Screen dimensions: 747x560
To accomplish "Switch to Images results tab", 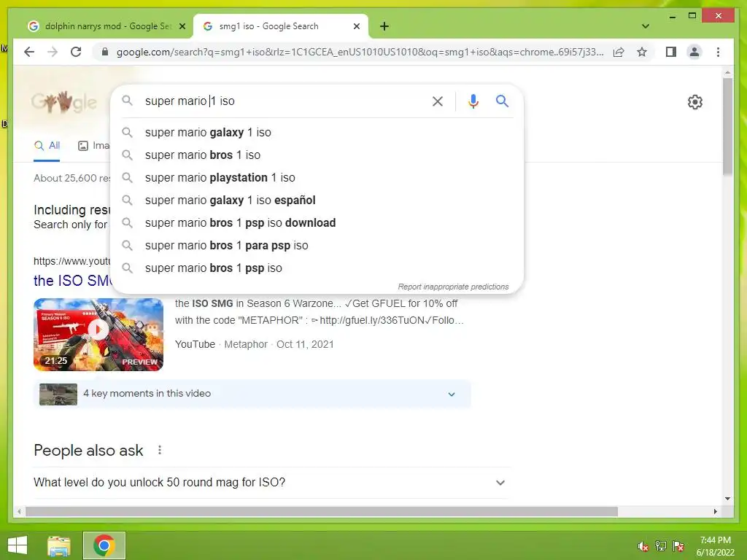I will tap(94, 146).
